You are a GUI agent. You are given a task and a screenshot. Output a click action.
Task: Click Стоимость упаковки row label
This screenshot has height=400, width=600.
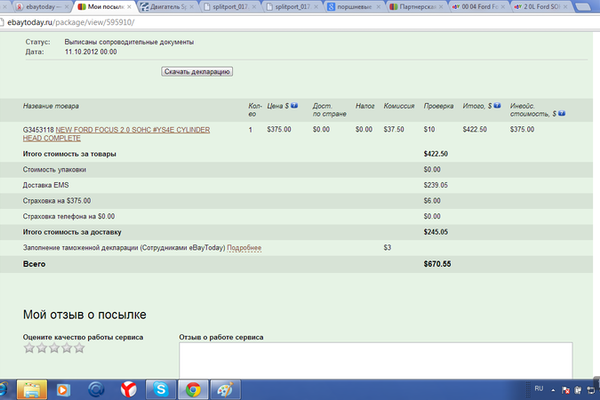click(54, 170)
